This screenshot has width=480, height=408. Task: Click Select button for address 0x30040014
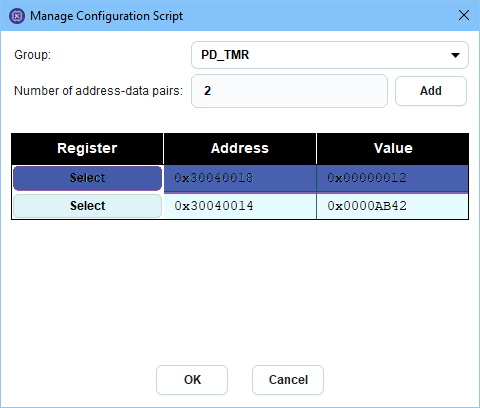tap(87, 206)
